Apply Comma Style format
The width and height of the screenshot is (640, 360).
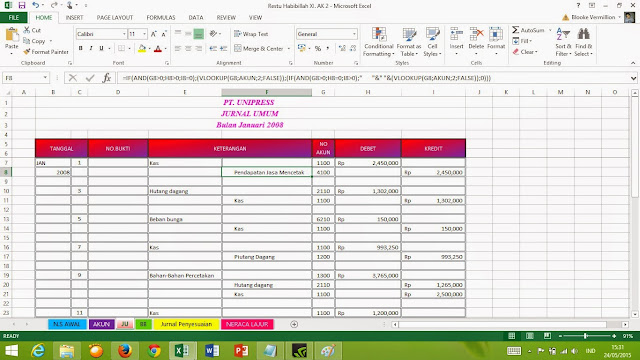[x=328, y=49]
